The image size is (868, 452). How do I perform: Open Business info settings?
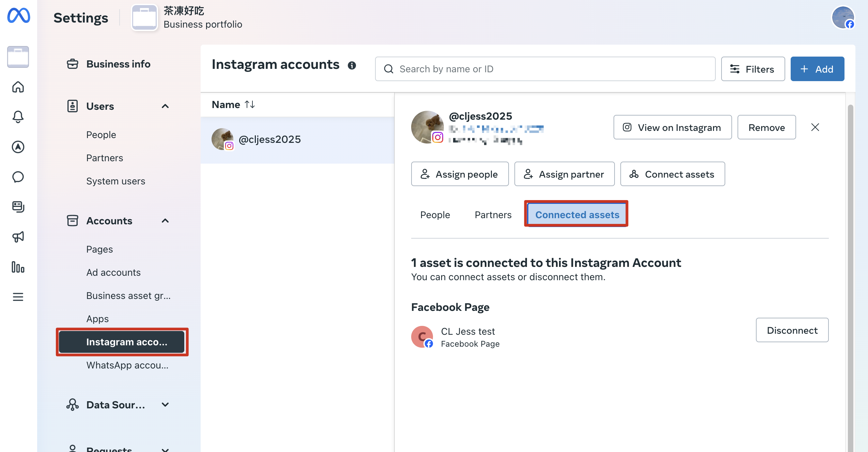(x=118, y=64)
